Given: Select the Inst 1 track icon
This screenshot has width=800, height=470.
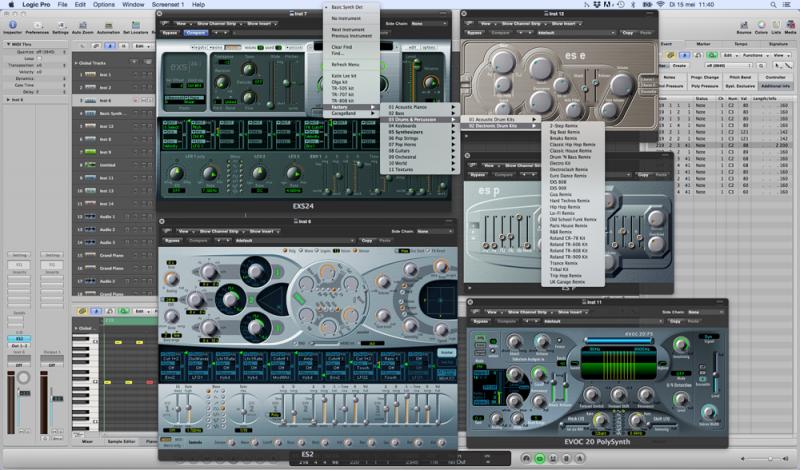Looking at the screenshot, I should click(90, 75).
